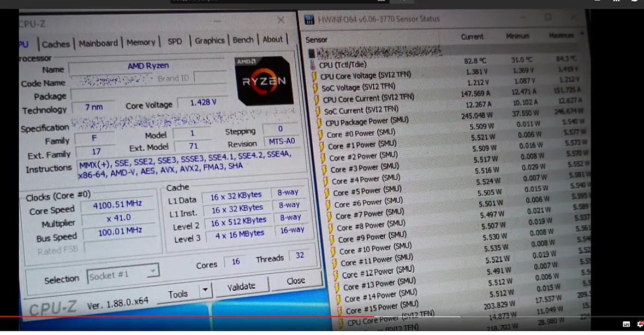The width and height of the screenshot is (644, 335).
Task: Expand the Tools dropdown arrow
Action: [205, 291]
